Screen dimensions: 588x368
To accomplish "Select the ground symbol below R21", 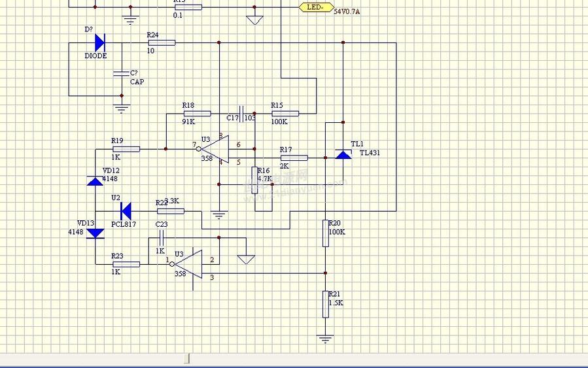I will point(325,339).
